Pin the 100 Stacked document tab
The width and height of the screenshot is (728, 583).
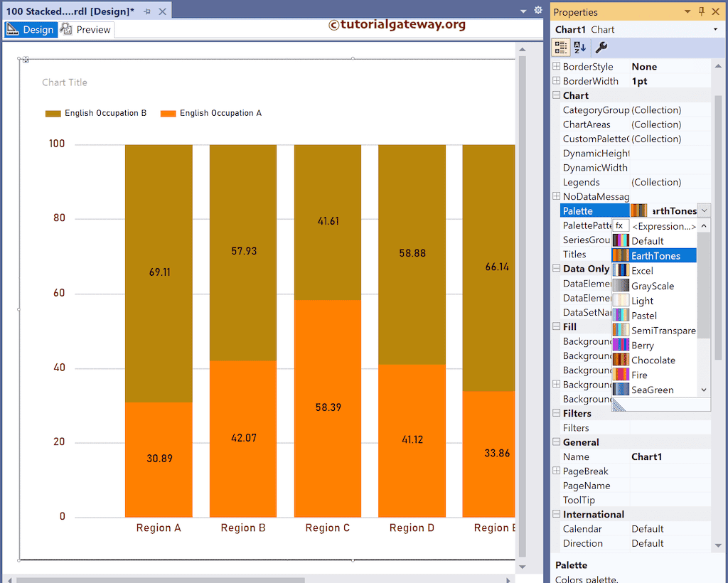point(147,12)
